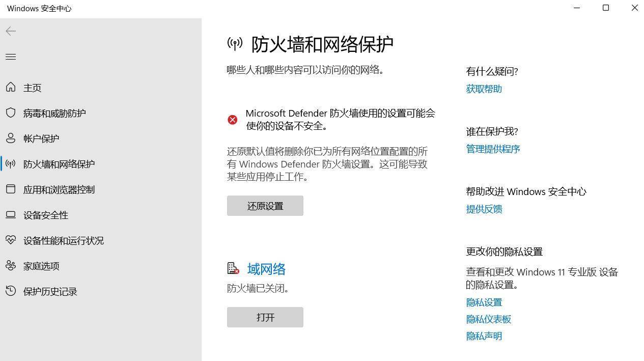The image size is (644, 361).
Task: Click the heart icon for 设备性能和运行状况
Action: pos(11,240)
